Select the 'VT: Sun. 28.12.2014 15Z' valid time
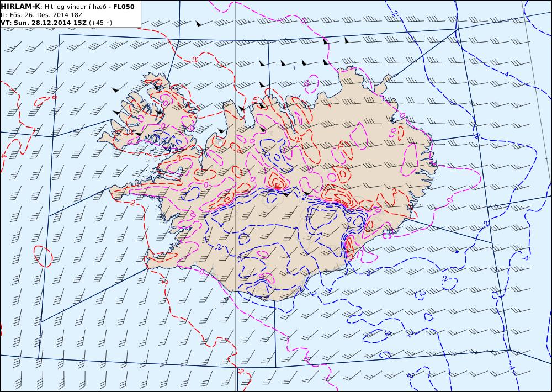Screen dimensions: 552x392 44,23
